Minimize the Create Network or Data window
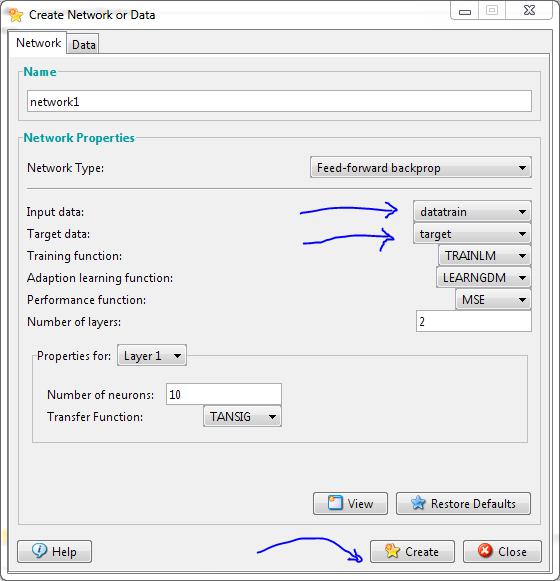 pyautogui.click(x=465, y=11)
